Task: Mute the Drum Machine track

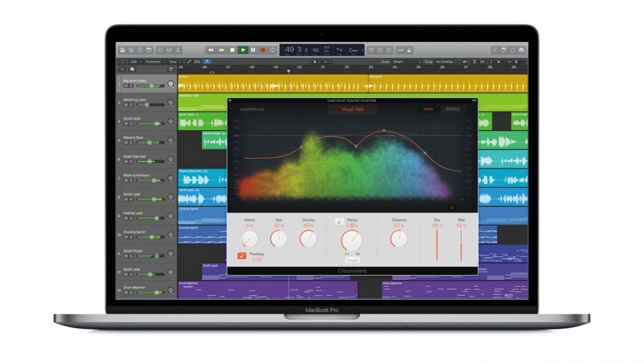Action: (x=126, y=292)
